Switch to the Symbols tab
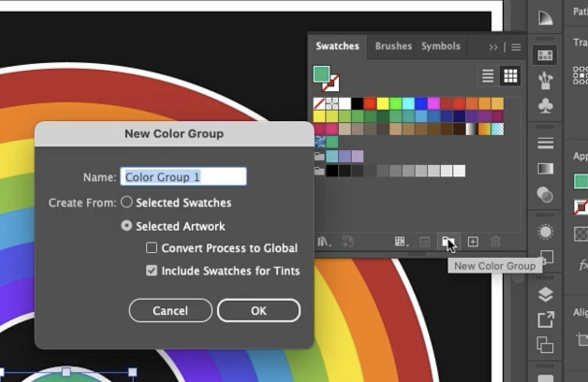This screenshot has height=382, width=588. 441,46
